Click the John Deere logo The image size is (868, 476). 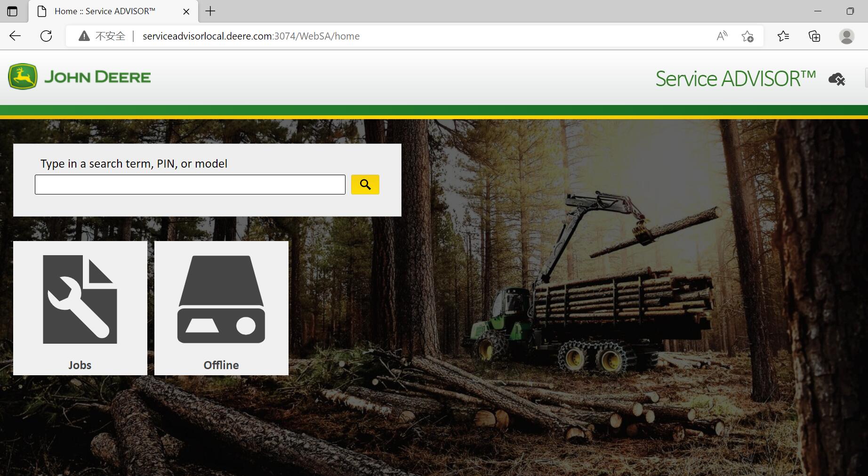pos(79,77)
